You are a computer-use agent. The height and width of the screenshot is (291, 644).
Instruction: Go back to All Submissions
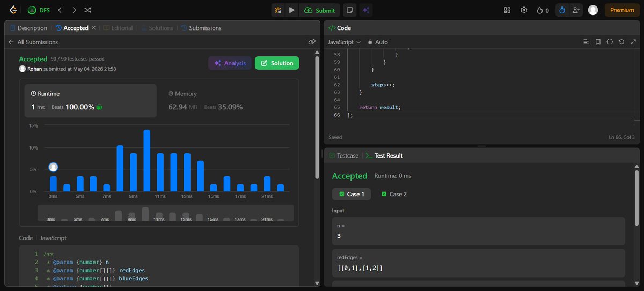(x=32, y=42)
